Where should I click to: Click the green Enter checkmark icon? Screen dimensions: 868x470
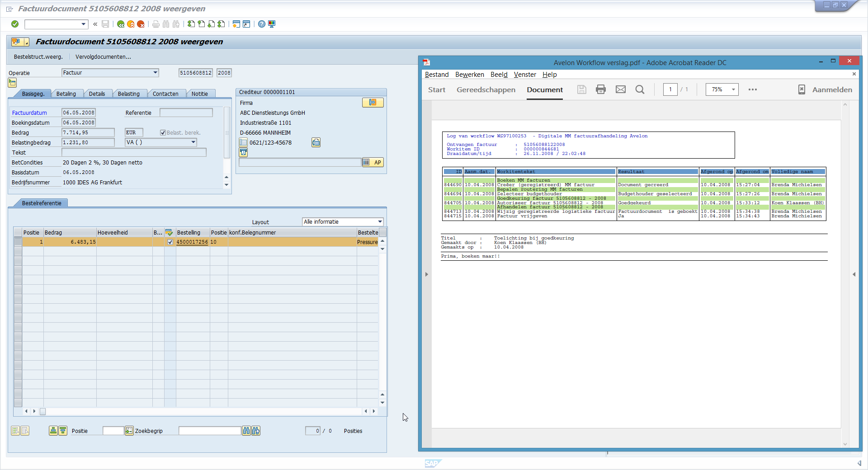(x=15, y=24)
